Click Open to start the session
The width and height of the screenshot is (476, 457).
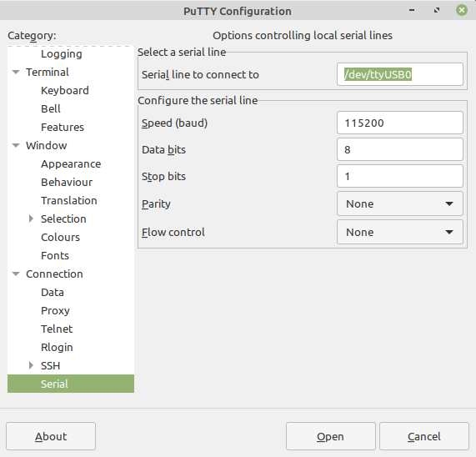click(x=331, y=436)
